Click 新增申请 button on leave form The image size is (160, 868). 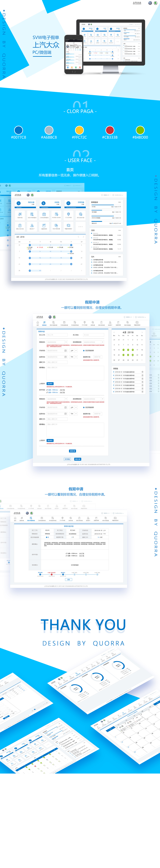(73, 451)
